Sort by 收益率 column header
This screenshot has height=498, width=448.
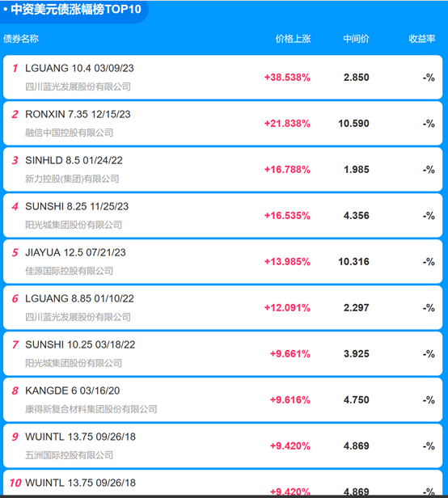pyautogui.click(x=422, y=39)
